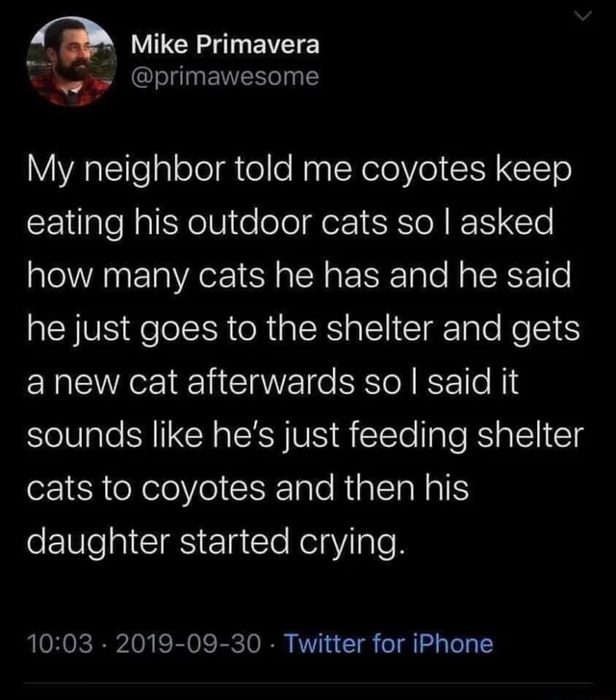Click the word "many" in the tweet
Image resolution: width=616 pixels, height=700 pixels.
pyautogui.click(x=159, y=275)
